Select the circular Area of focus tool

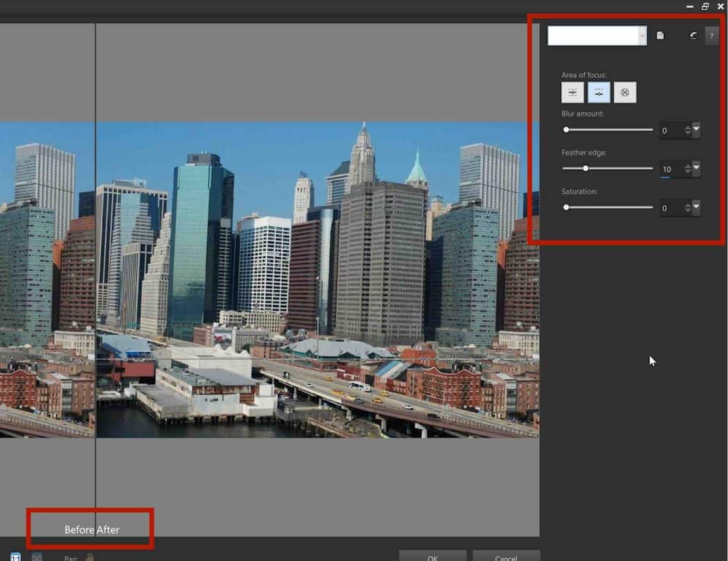pyautogui.click(x=625, y=92)
